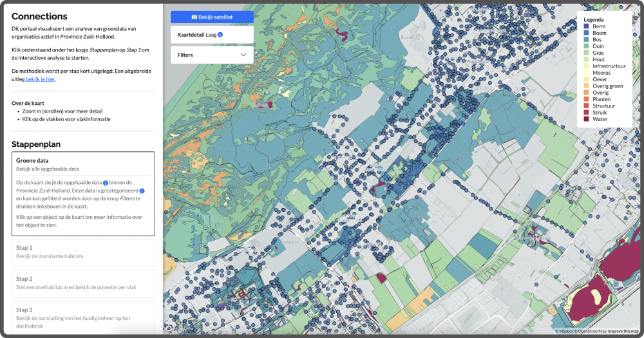
Task: Click the Bekijk satelliet button
Action: 212,17
